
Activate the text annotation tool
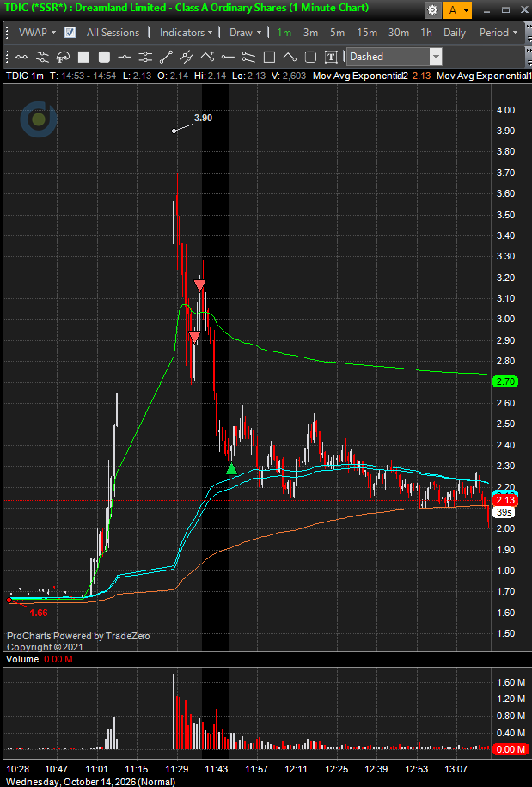click(x=331, y=57)
